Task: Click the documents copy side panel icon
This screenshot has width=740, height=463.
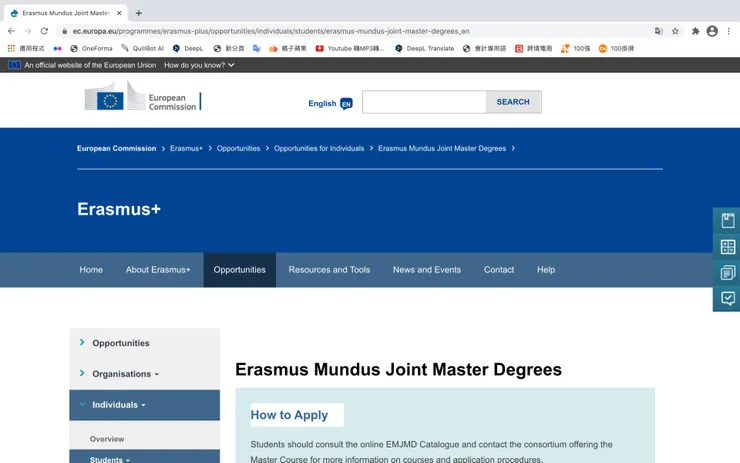Action: 728,272
